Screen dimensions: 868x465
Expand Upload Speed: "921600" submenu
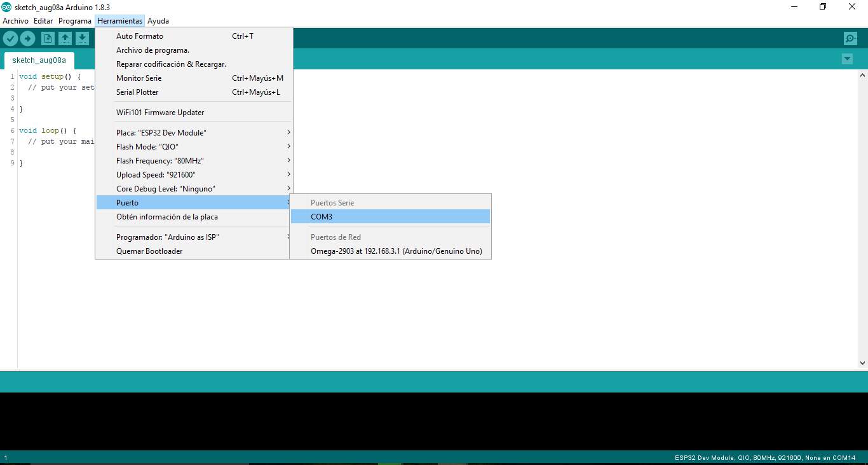[x=194, y=175]
